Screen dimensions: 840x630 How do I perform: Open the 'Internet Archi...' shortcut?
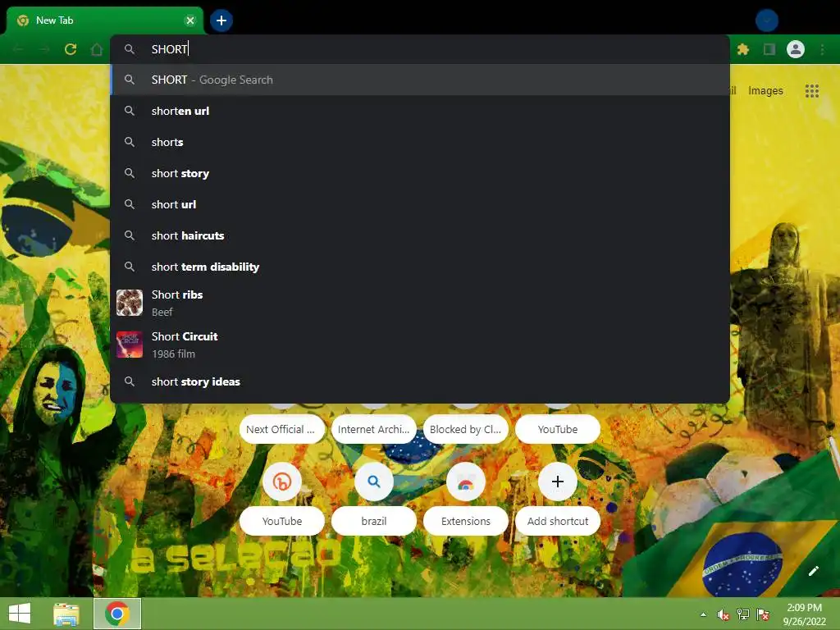coord(374,429)
